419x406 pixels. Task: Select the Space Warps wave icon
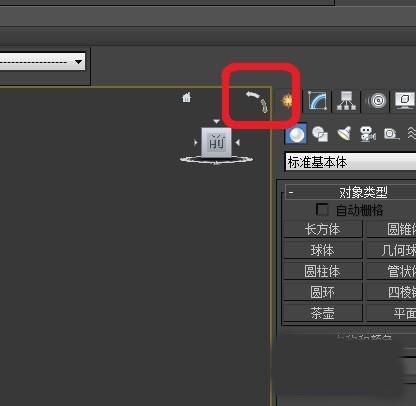pyautogui.click(x=411, y=134)
